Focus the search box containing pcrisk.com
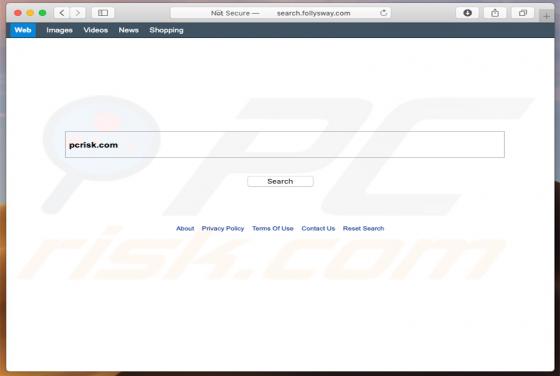The width and height of the screenshot is (560, 376). click(285, 145)
